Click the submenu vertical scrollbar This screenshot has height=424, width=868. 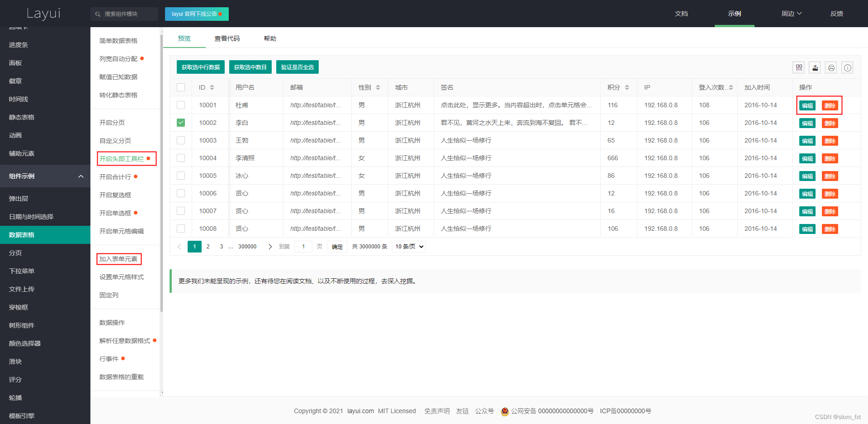pos(161,173)
